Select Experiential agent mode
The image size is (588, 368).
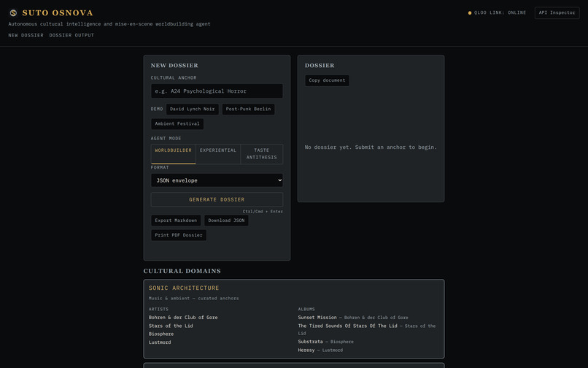point(218,154)
